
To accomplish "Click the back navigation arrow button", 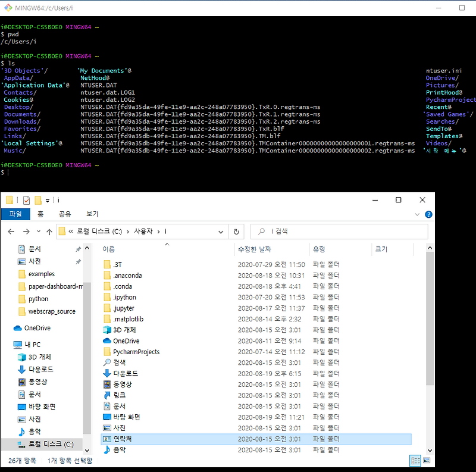I will pyautogui.click(x=12, y=232).
